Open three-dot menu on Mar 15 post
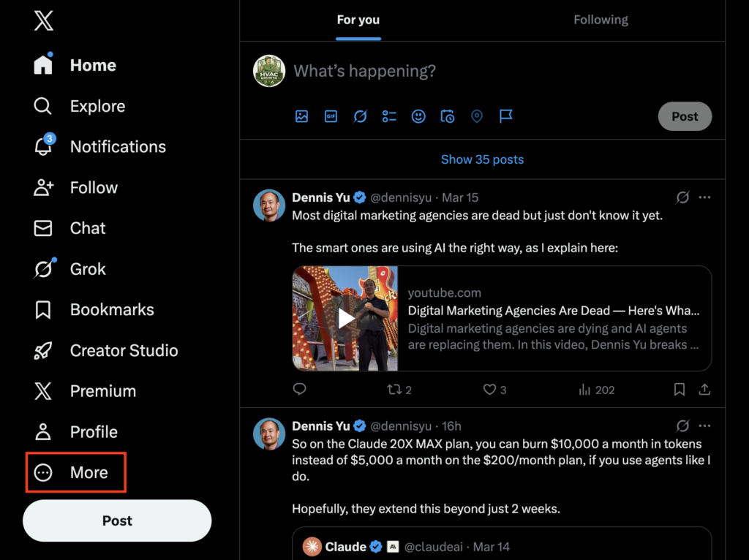This screenshot has width=749, height=560. click(704, 197)
